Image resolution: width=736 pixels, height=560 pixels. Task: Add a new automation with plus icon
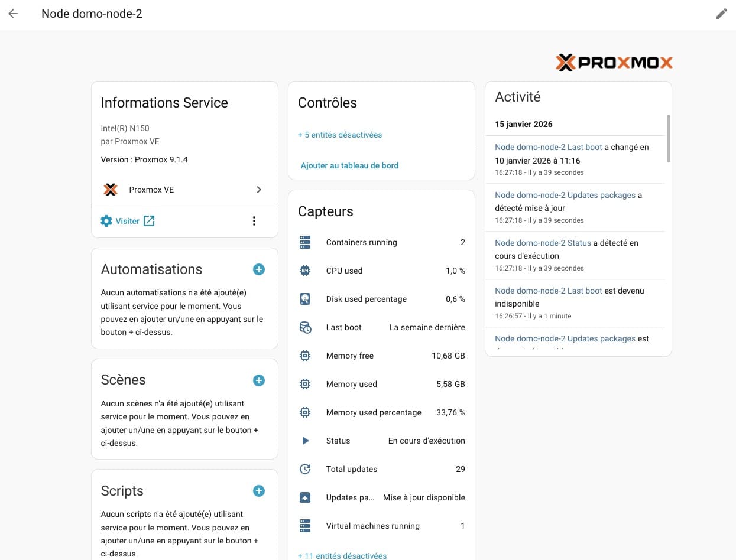[259, 269]
